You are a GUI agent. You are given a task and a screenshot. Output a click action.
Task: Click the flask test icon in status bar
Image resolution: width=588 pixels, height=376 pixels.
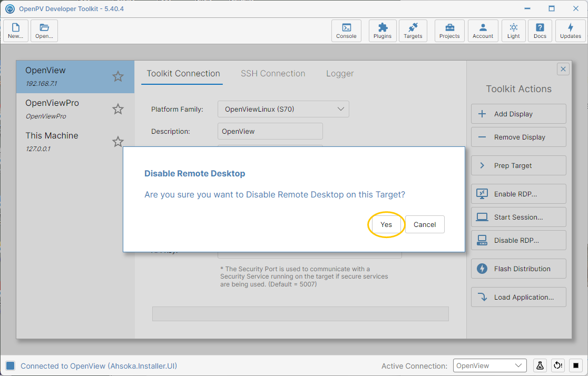tap(540, 365)
